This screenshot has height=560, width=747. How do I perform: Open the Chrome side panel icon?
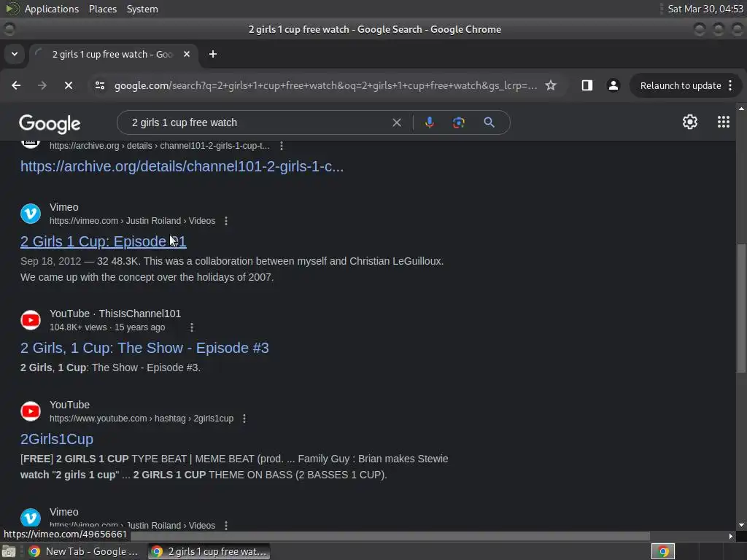pyautogui.click(x=587, y=85)
